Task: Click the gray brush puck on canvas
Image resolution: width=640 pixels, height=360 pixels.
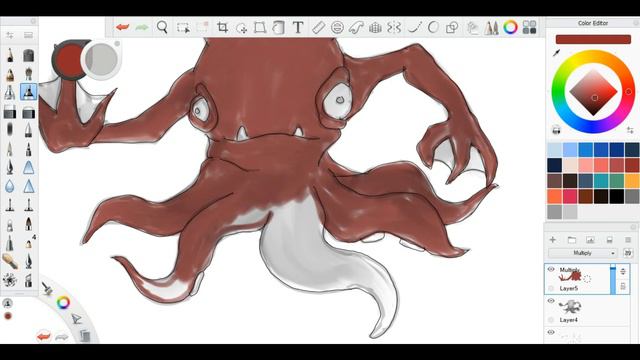Action: pyautogui.click(x=101, y=60)
